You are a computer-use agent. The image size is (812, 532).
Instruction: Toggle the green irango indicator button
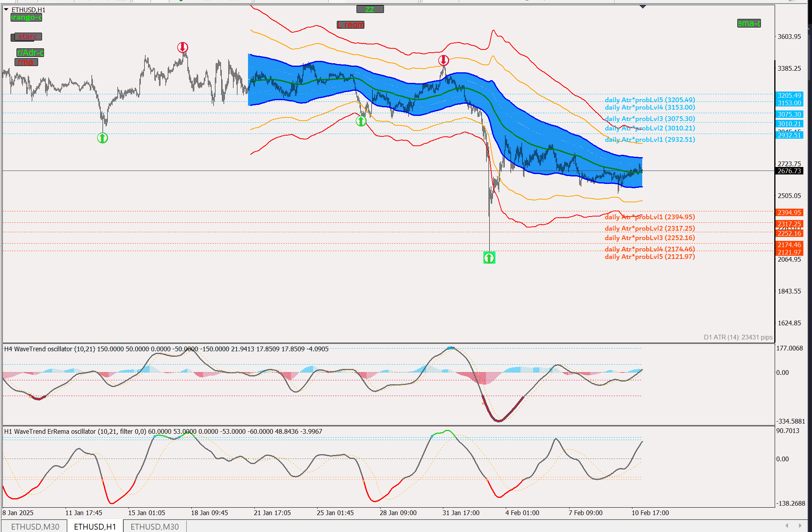coord(26,17)
